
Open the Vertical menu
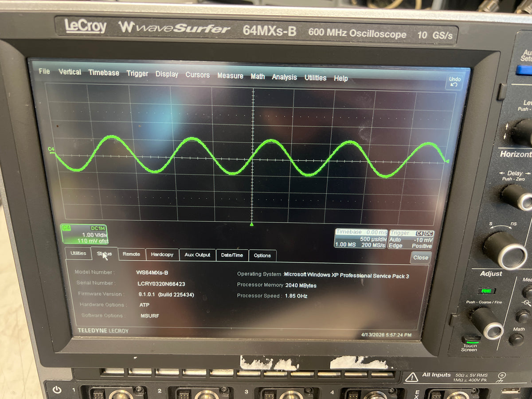(70, 72)
